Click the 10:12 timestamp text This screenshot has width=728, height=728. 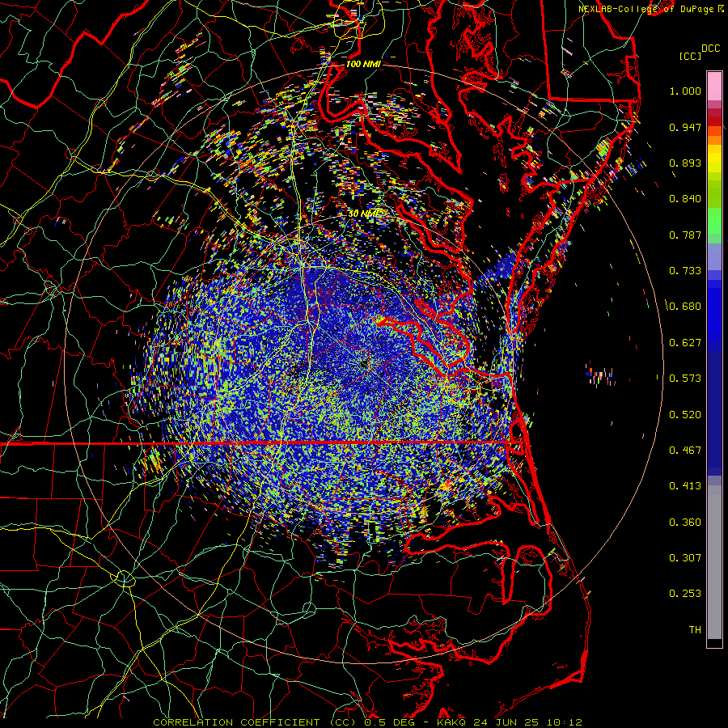coord(564,722)
